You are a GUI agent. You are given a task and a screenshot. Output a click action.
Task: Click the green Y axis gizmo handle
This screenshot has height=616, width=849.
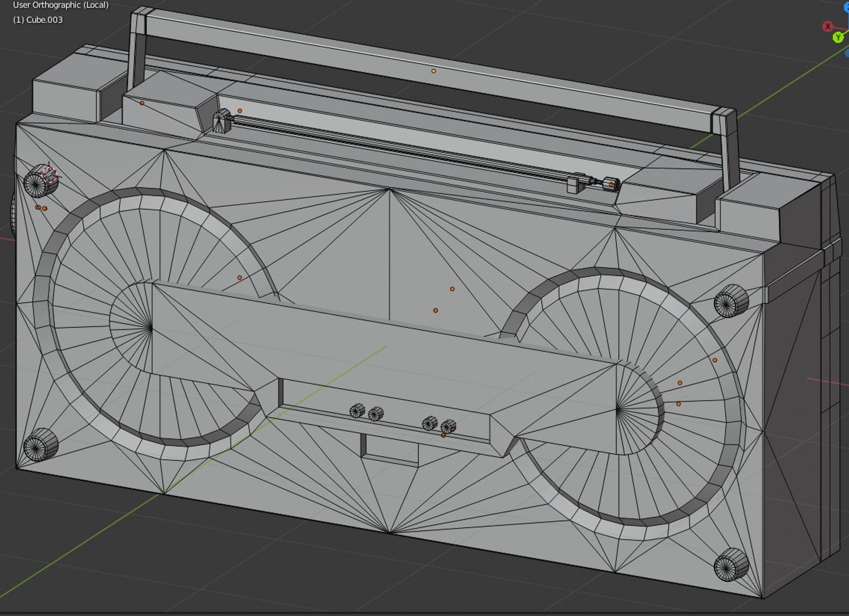click(x=838, y=38)
